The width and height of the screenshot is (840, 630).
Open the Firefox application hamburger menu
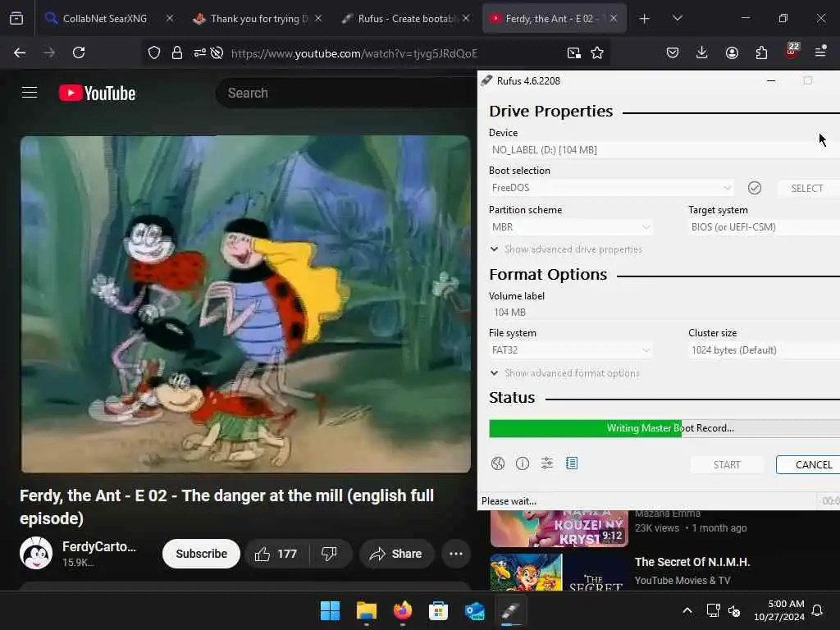(820, 52)
